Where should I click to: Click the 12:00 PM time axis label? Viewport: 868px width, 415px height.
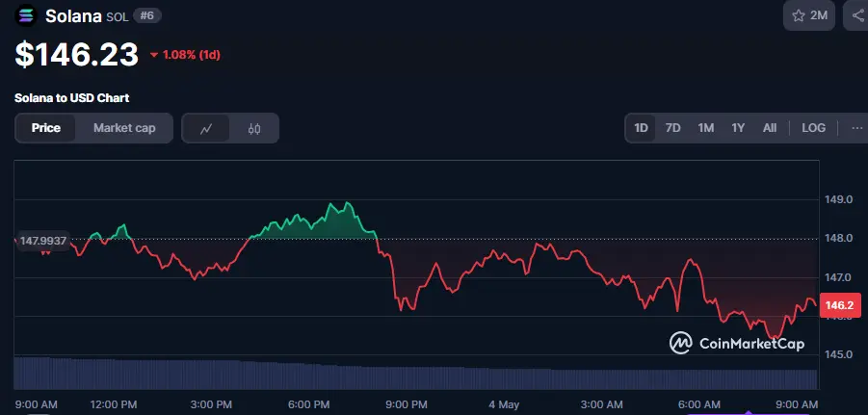click(x=114, y=405)
